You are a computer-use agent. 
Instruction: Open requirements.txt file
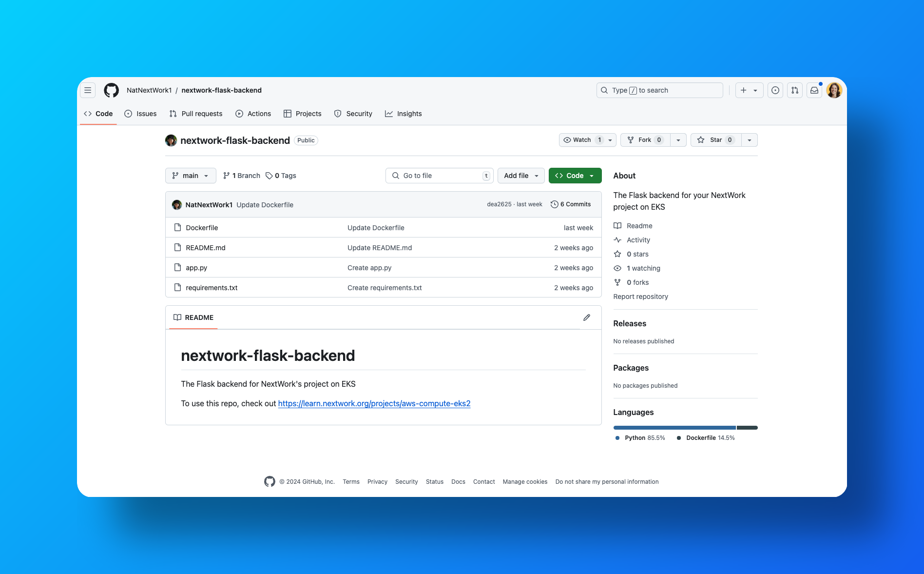212,288
